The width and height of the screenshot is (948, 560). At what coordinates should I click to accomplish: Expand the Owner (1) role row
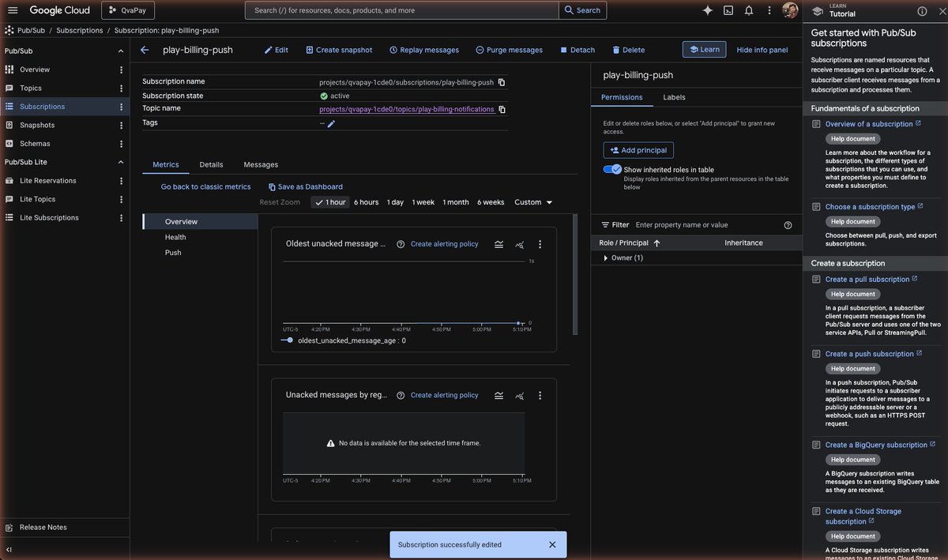(606, 258)
